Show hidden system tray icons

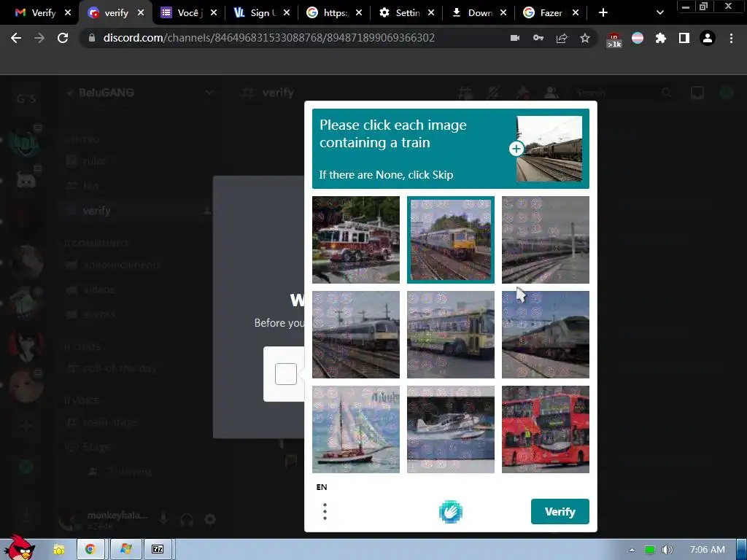point(632,550)
